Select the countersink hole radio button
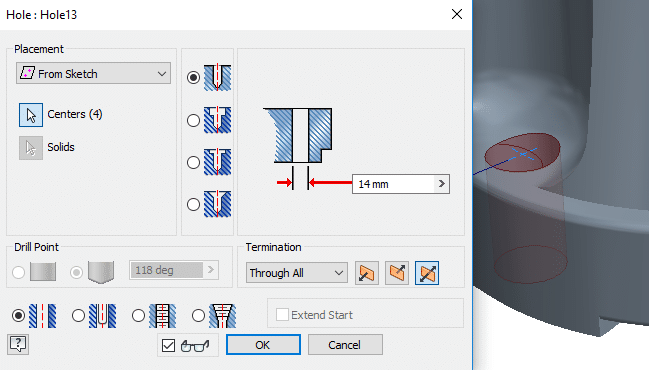The height and width of the screenshot is (370, 649). [x=193, y=204]
